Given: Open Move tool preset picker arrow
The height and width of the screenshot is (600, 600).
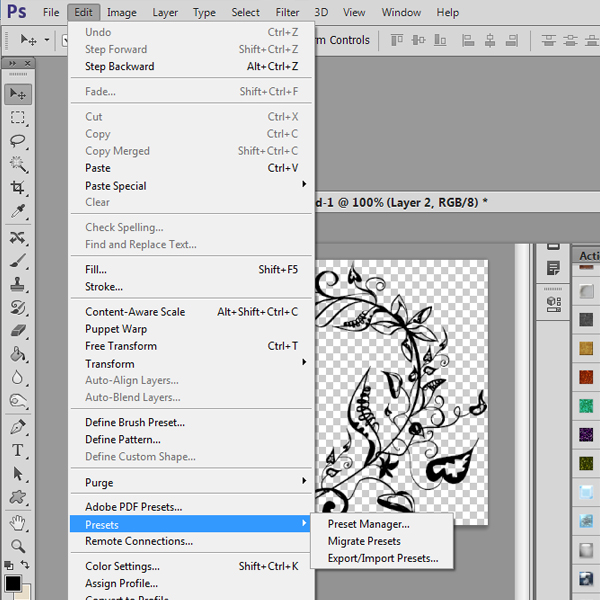Looking at the screenshot, I should pos(47,39).
